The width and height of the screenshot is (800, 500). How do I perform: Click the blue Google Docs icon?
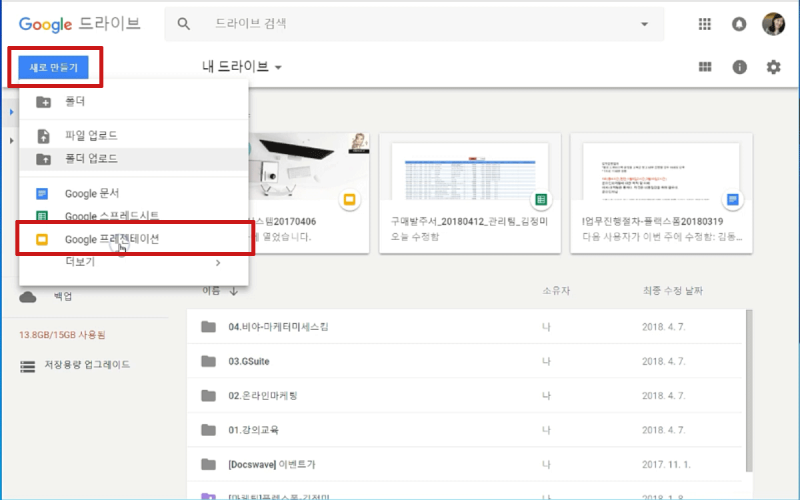coord(42,194)
